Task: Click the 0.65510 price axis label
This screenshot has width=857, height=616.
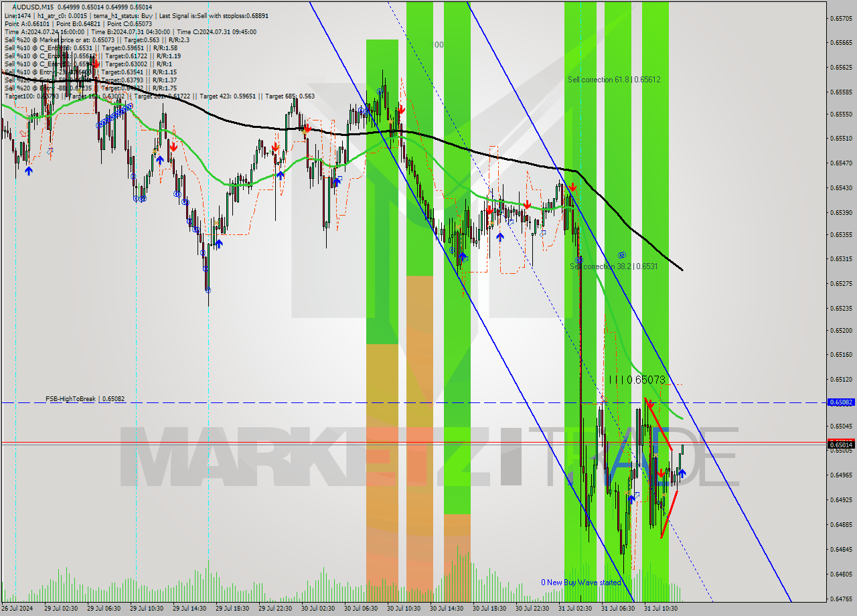Action: [x=842, y=139]
